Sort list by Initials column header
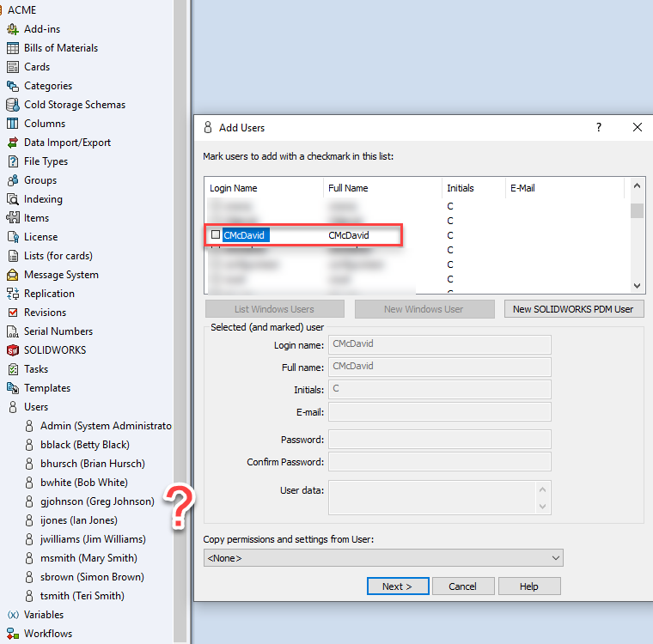This screenshot has width=653, height=644. click(473, 188)
